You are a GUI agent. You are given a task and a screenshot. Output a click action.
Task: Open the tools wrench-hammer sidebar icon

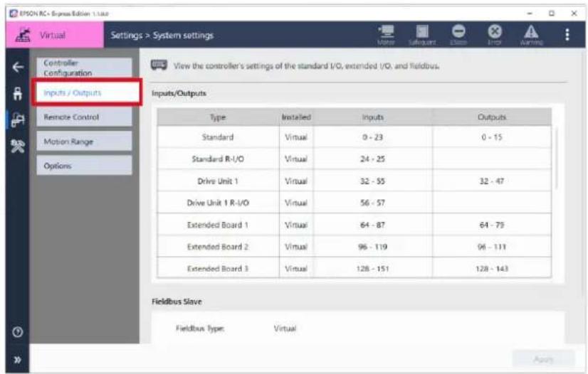(18, 146)
